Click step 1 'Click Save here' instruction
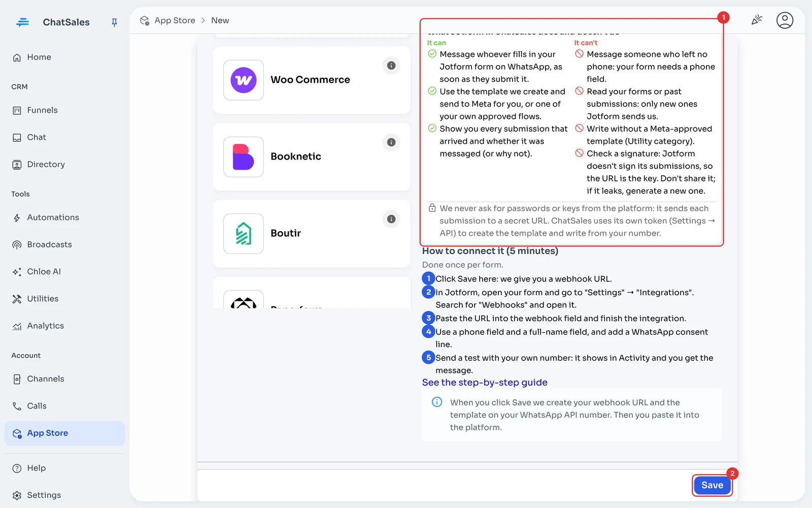The image size is (812, 508). [524, 279]
